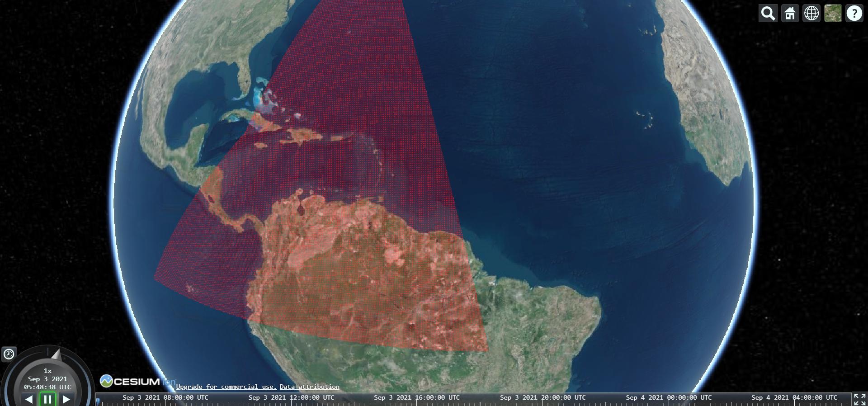
Task: Open the Upgrade for commercial use link
Action: [226, 387]
